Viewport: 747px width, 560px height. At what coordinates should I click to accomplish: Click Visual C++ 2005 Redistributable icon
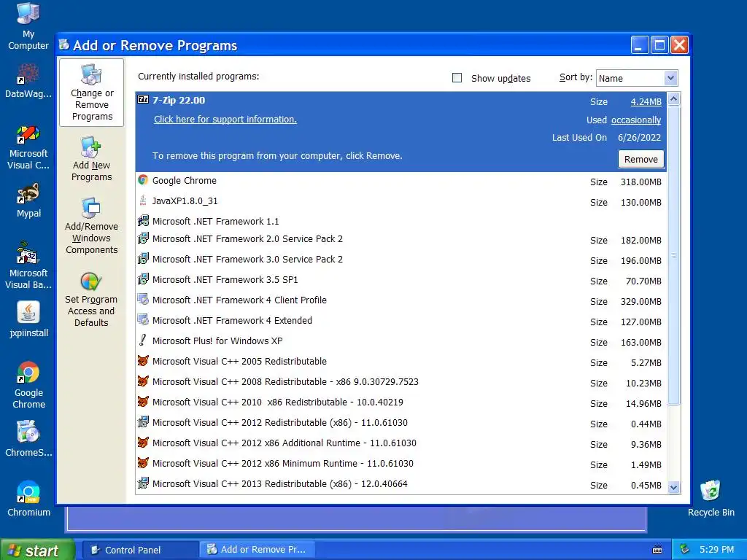point(143,360)
